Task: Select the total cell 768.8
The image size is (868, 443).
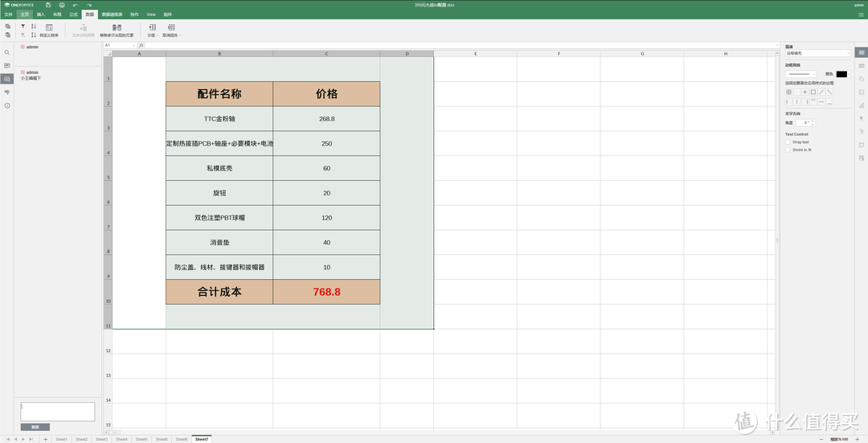Action: tap(326, 292)
